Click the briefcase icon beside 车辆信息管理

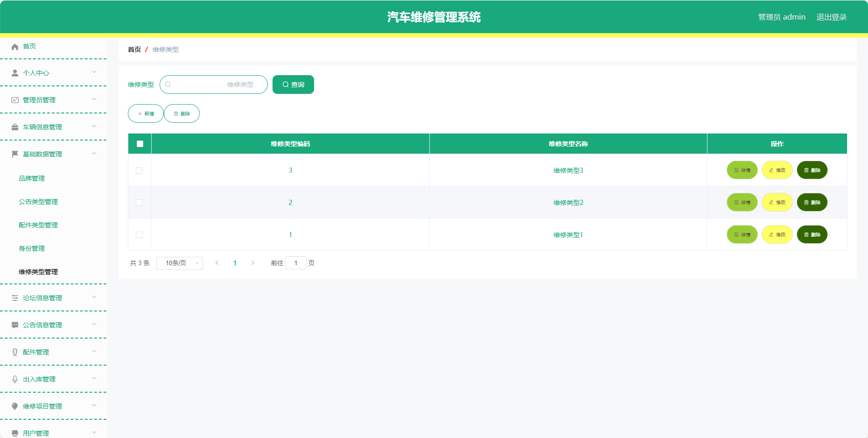(x=15, y=127)
